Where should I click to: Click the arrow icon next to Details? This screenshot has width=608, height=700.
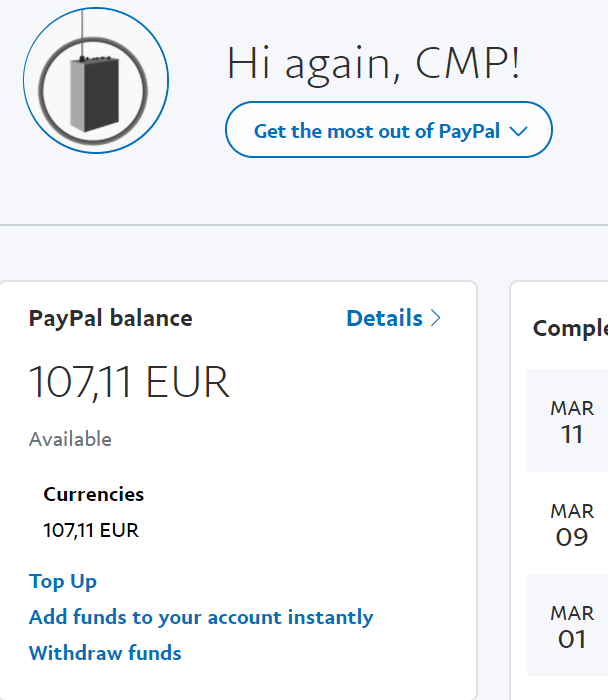coord(435,318)
